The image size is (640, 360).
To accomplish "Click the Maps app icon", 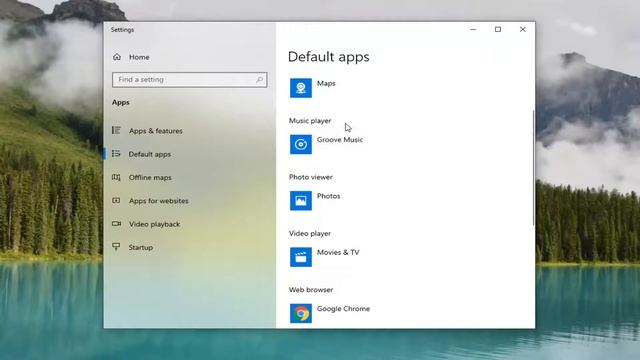I will pyautogui.click(x=301, y=88).
